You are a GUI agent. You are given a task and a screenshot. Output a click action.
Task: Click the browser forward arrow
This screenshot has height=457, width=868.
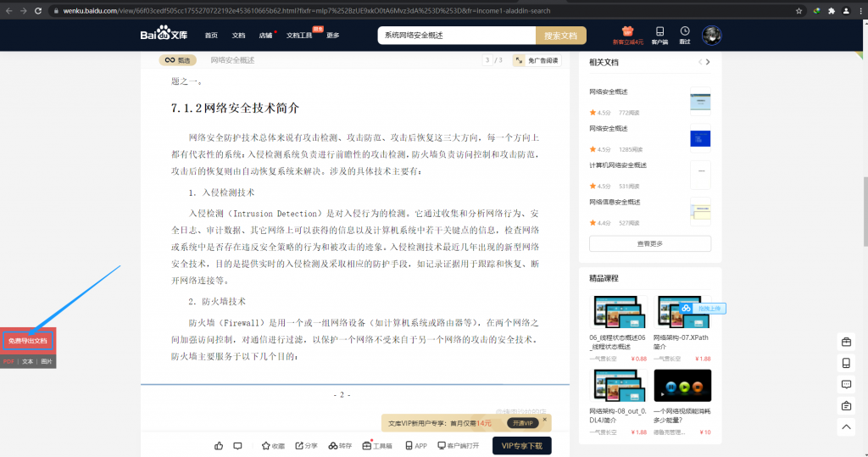tap(23, 10)
